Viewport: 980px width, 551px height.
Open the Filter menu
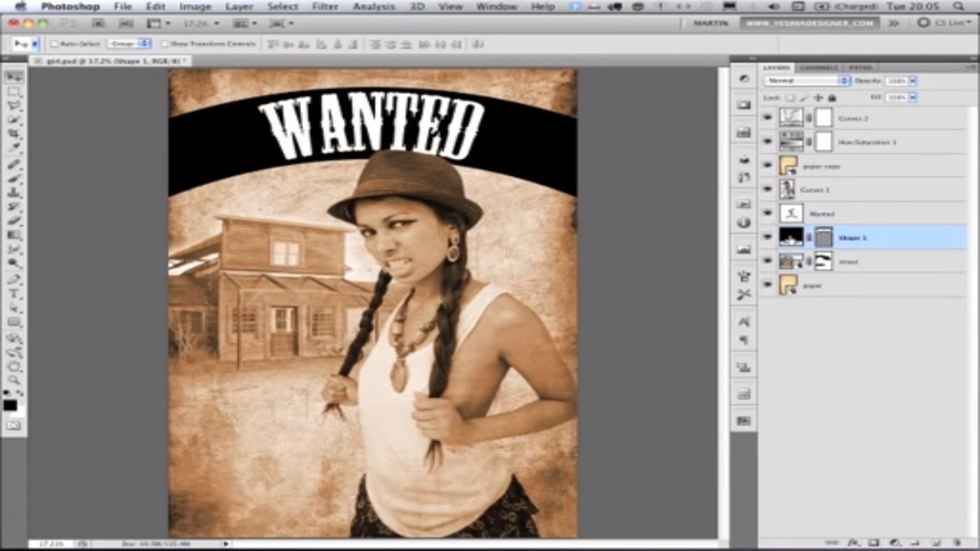click(325, 6)
